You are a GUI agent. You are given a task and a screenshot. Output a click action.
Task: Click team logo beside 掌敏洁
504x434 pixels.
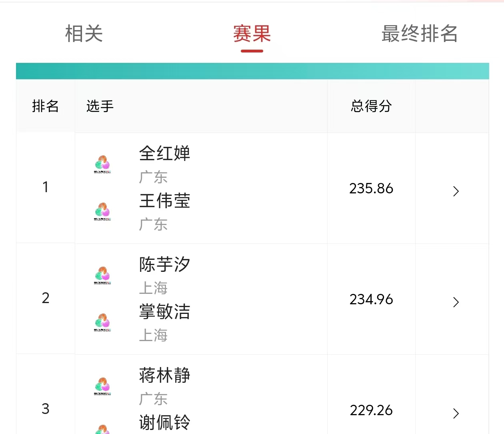tap(103, 322)
